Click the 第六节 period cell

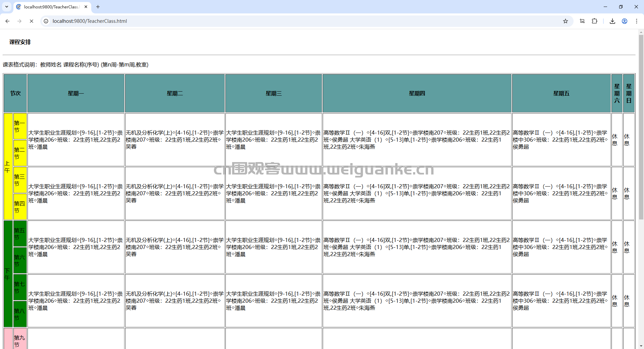coord(20,260)
